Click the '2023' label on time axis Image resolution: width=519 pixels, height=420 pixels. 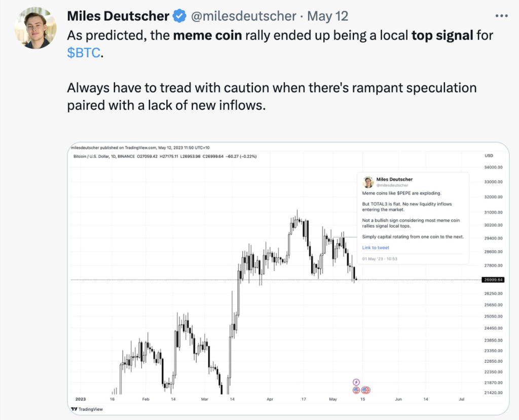(x=81, y=399)
